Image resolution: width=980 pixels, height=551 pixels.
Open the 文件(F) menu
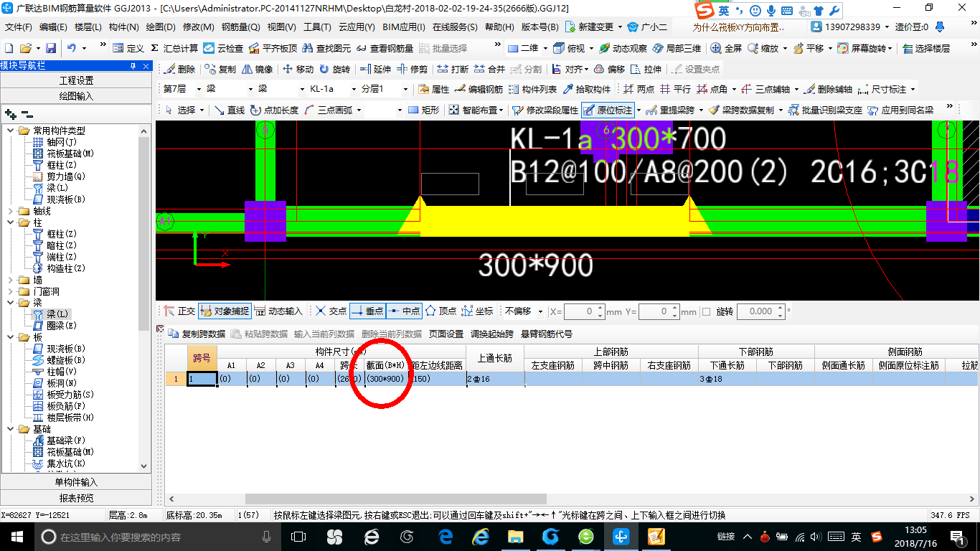[19, 27]
